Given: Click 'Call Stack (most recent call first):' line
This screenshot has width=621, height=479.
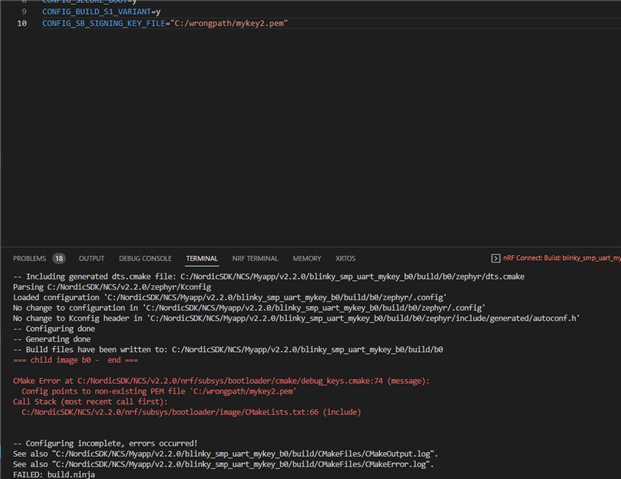Looking at the screenshot, I should (90, 402).
